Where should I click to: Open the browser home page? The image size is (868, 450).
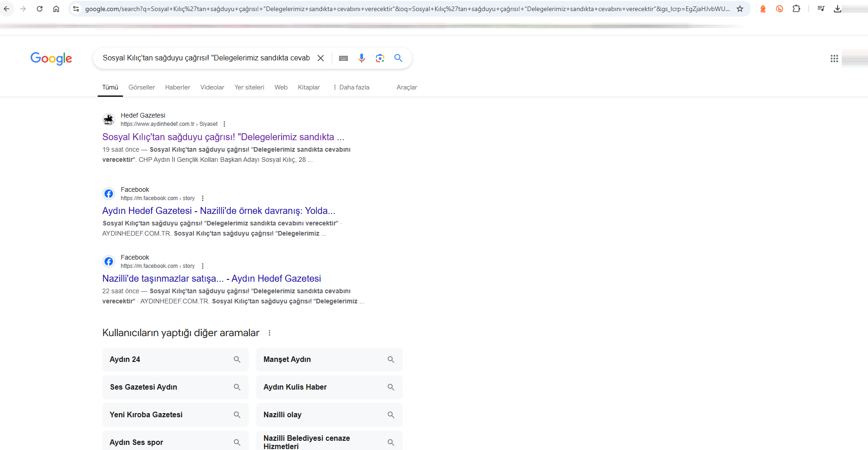(x=56, y=9)
